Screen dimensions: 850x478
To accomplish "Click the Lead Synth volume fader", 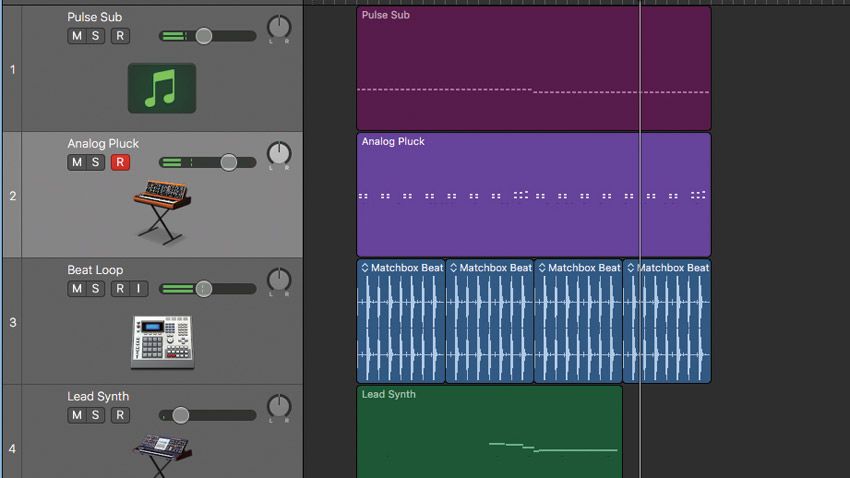I will 181,415.
